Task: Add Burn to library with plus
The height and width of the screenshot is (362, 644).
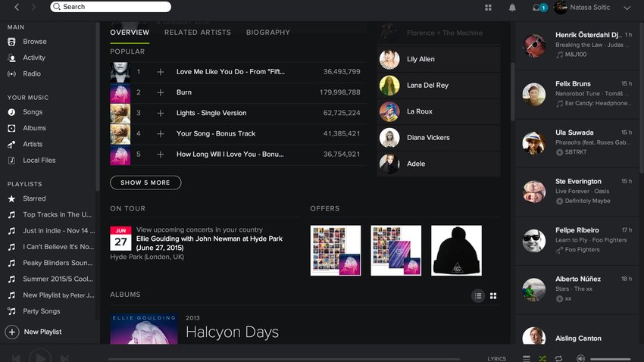Action: click(x=161, y=92)
